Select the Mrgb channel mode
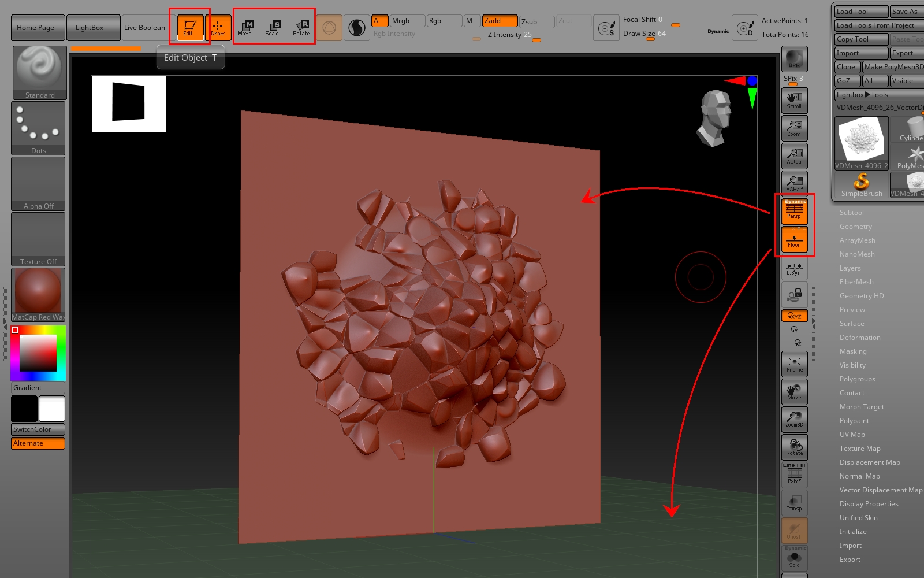Image resolution: width=924 pixels, height=578 pixels. 407,21
